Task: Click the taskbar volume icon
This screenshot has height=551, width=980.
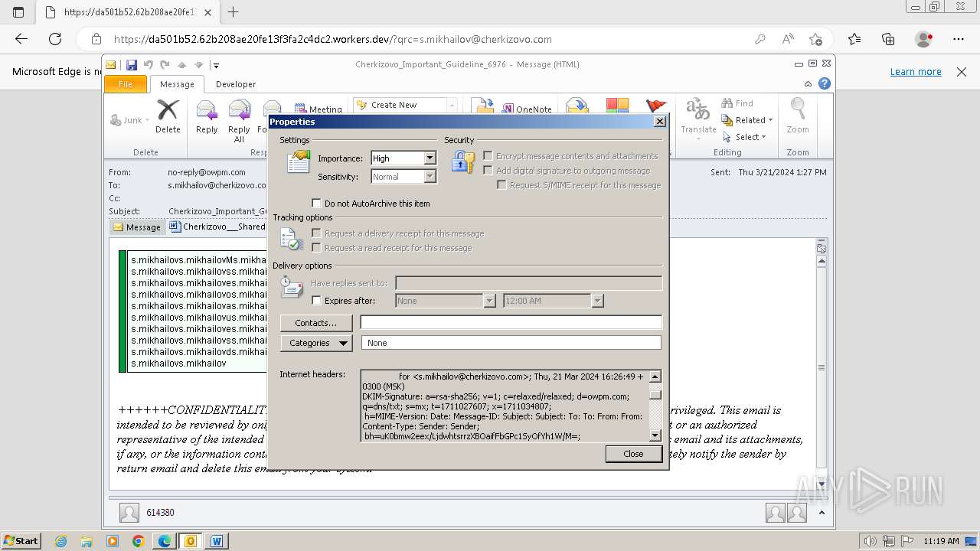Action: tap(871, 541)
